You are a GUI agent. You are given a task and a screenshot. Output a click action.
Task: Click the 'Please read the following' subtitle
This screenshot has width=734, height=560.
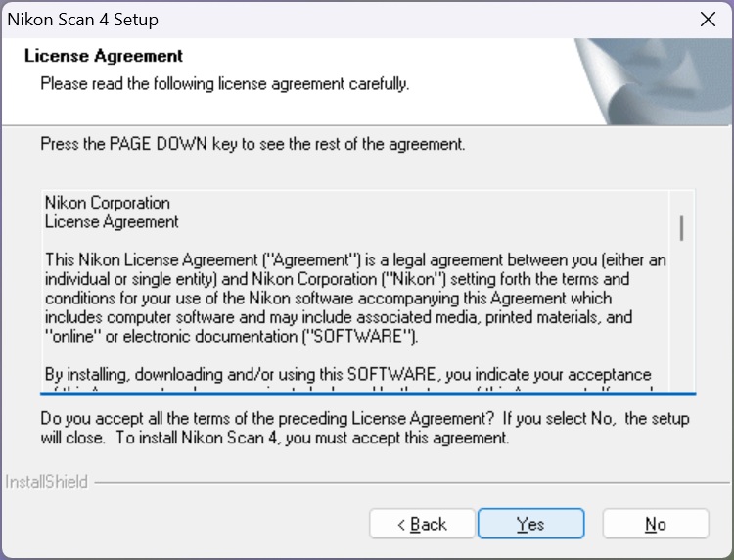point(224,84)
